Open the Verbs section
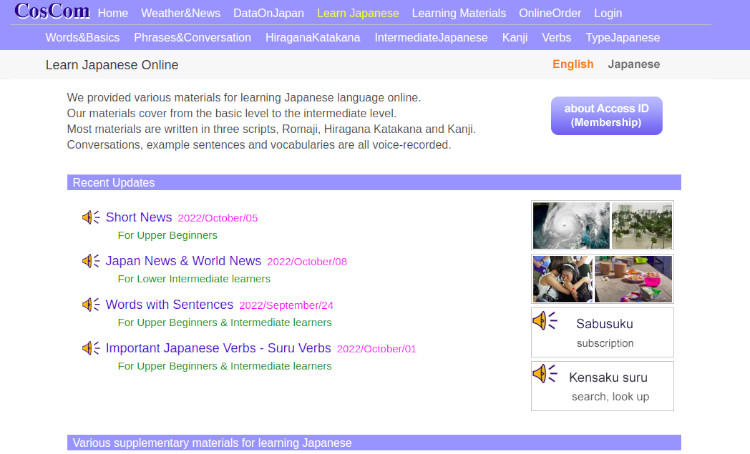Viewport: 750px width, 454px height. 556,37
